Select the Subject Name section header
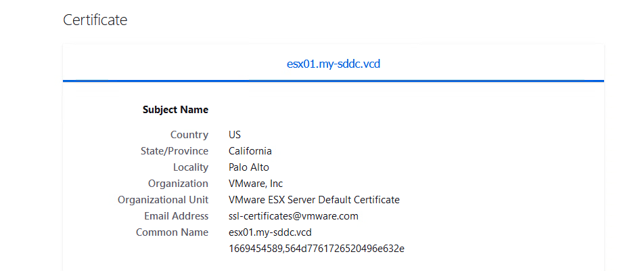 coord(175,110)
